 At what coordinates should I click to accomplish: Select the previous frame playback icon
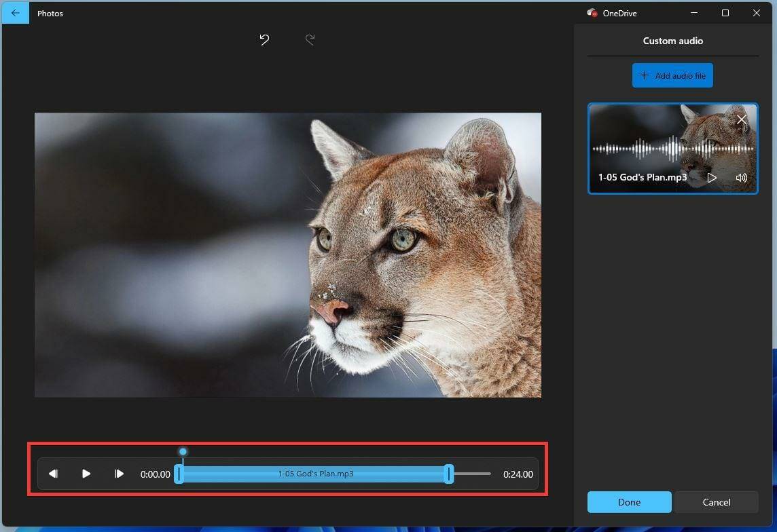coord(53,474)
